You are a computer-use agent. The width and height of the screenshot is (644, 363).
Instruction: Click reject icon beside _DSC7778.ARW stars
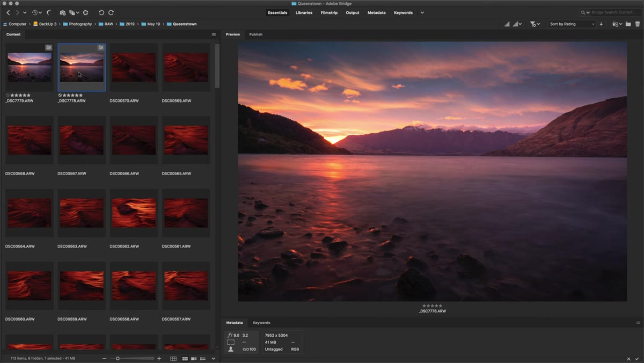point(60,95)
